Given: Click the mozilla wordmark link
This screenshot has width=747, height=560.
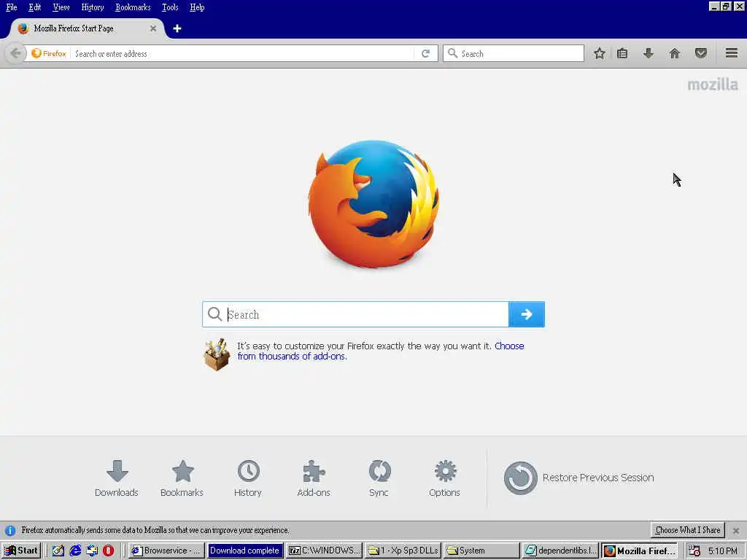Looking at the screenshot, I should [x=712, y=85].
